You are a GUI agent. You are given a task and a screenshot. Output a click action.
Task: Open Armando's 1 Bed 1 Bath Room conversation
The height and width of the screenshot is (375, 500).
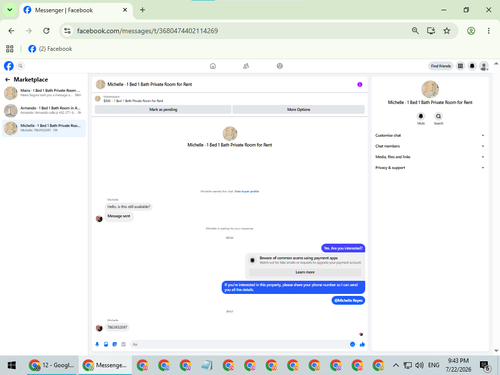click(44, 110)
